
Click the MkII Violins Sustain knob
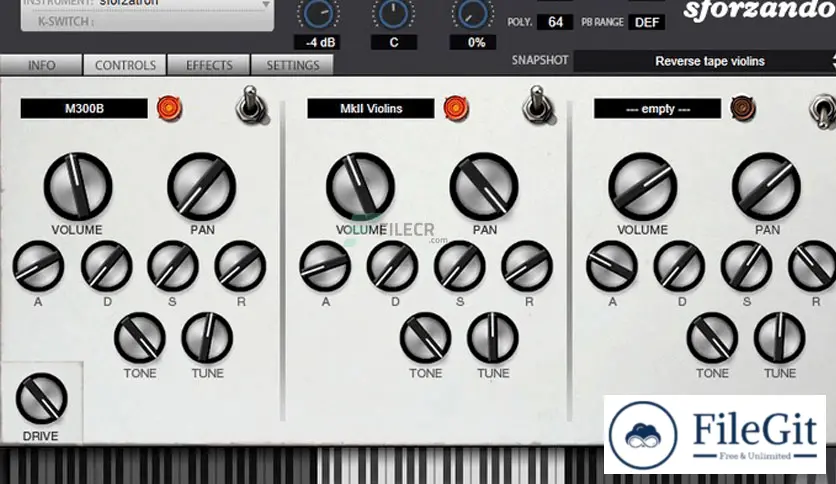tap(460, 266)
